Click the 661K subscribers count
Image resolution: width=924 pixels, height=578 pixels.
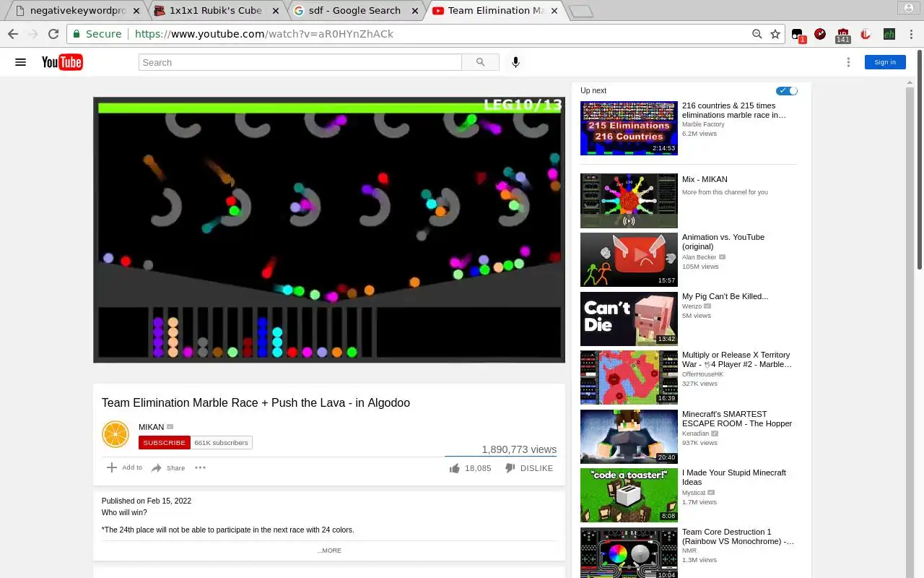(221, 443)
